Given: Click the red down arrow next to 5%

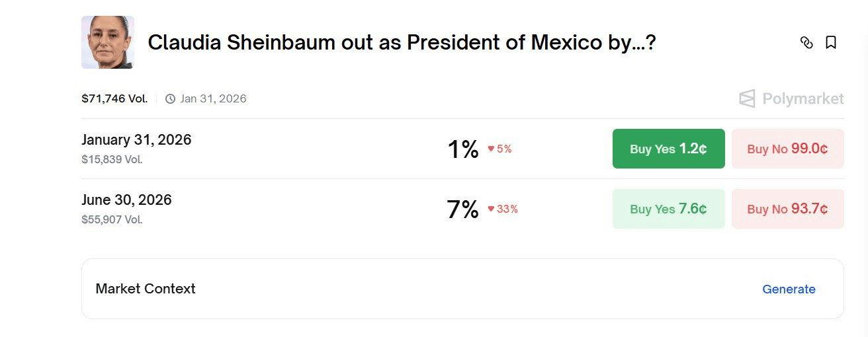Looking at the screenshot, I should 491,149.
